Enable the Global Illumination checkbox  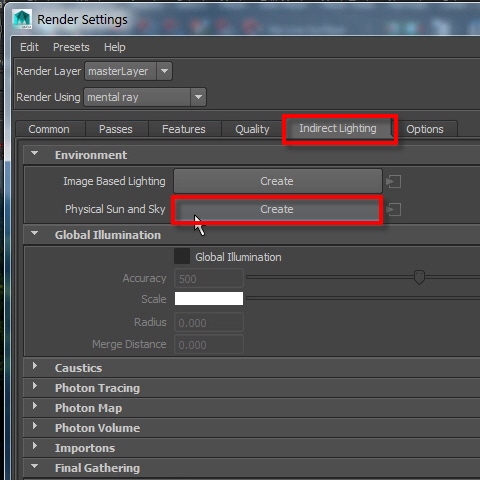(x=182, y=256)
